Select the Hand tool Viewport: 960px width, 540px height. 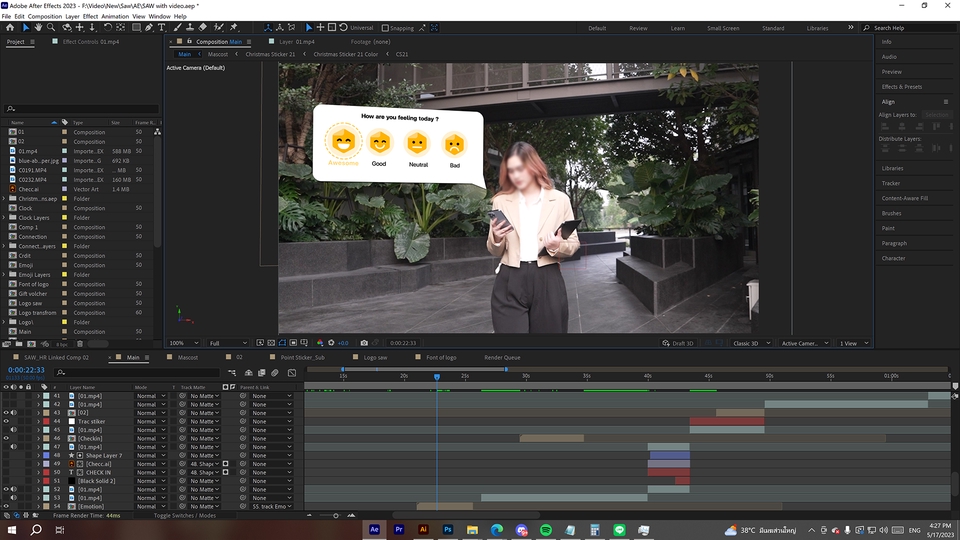click(x=38, y=28)
